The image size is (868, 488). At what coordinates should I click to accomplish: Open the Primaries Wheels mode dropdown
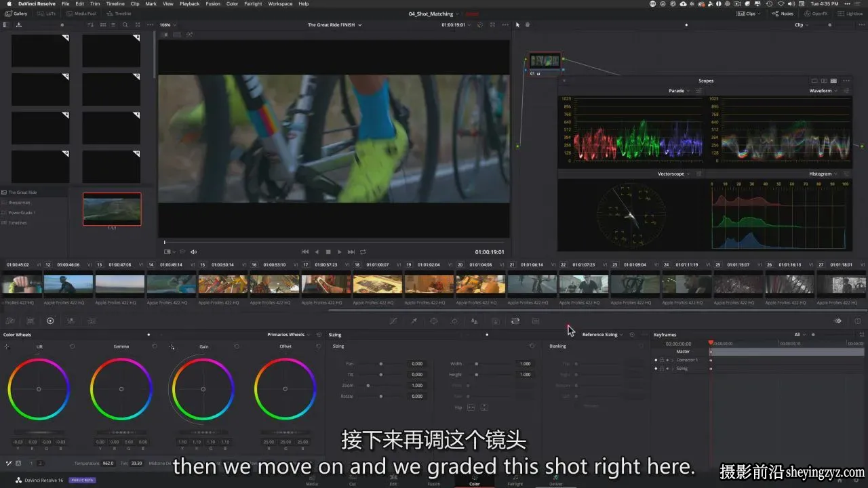point(289,335)
